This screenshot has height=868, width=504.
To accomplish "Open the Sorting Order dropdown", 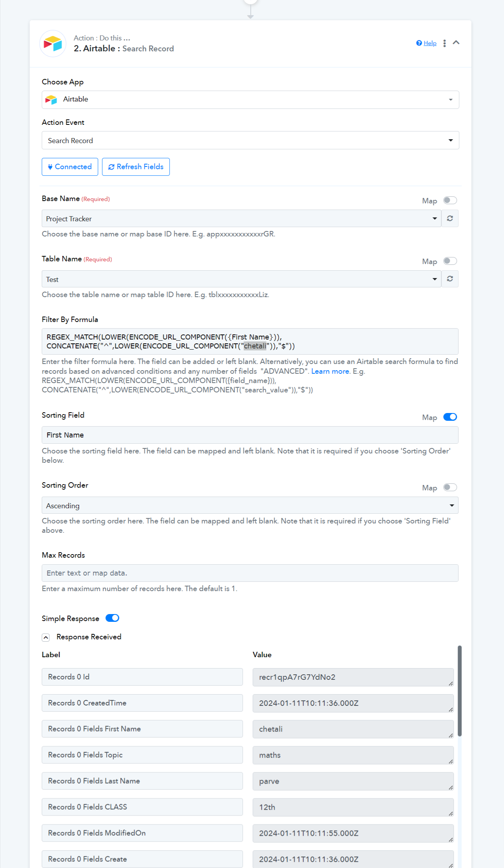I will pos(250,506).
